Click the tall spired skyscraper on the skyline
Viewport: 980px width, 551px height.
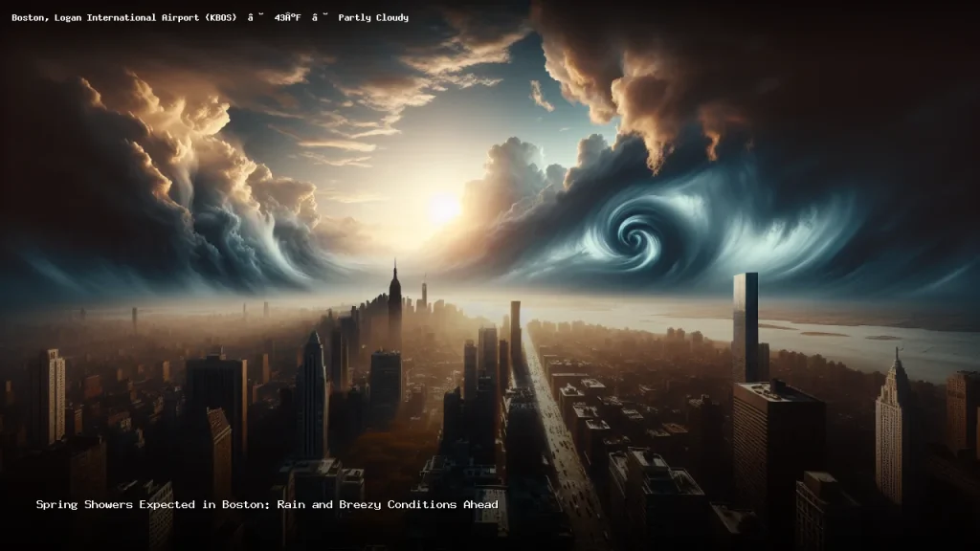click(x=394, y=306)
